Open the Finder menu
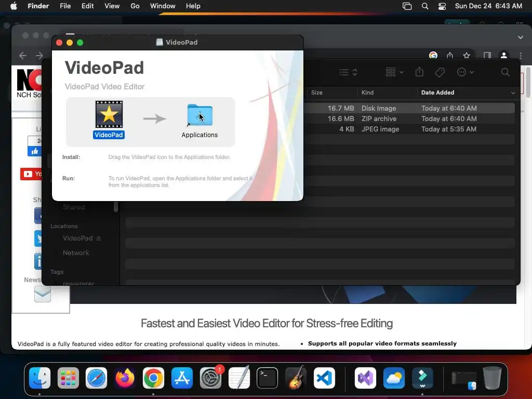The height and width of the screenshot is (399, 532). [x=38, y=6]
